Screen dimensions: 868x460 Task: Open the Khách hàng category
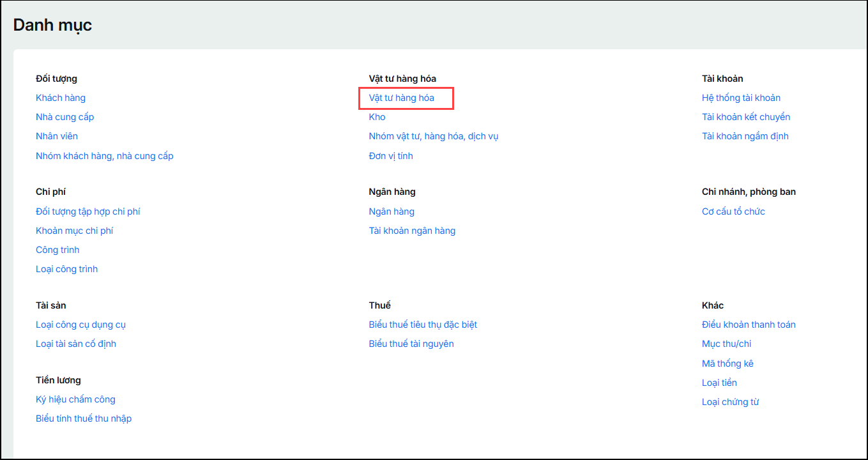tap(61, 98)
